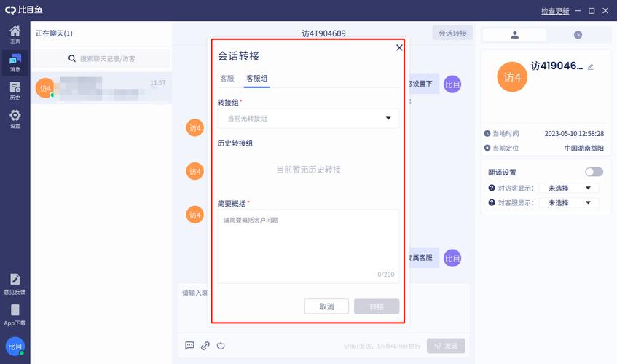
Task: Focus the 搜索聊天记录/访客 search field
Action: 101,58
